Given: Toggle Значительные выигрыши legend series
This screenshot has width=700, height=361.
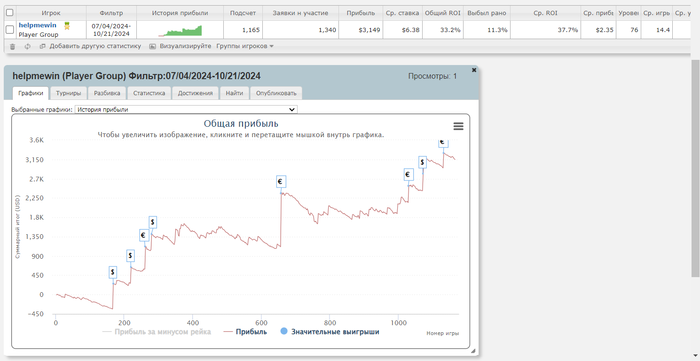Looking at the screenshot, I should click(330, 332).
